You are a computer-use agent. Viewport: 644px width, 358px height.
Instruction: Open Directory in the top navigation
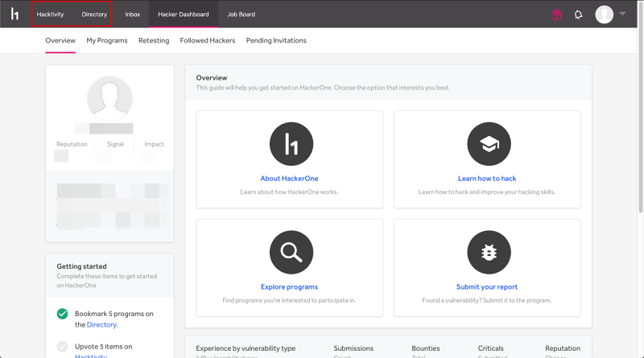click(x=94, y=14)
